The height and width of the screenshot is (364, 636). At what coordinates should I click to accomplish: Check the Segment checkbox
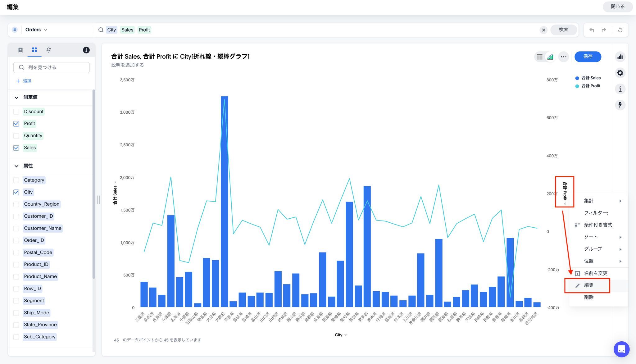tap(16, 301)
